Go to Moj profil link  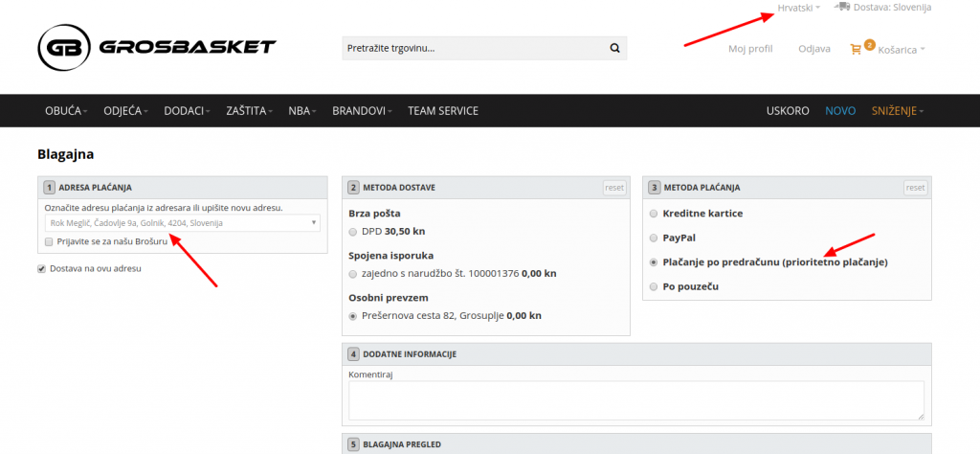click(749, 49)
